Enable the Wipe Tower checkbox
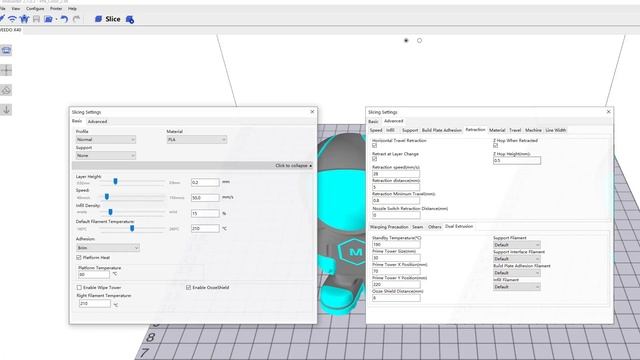Viewport: 640px width, 360px height. [79, 287]
